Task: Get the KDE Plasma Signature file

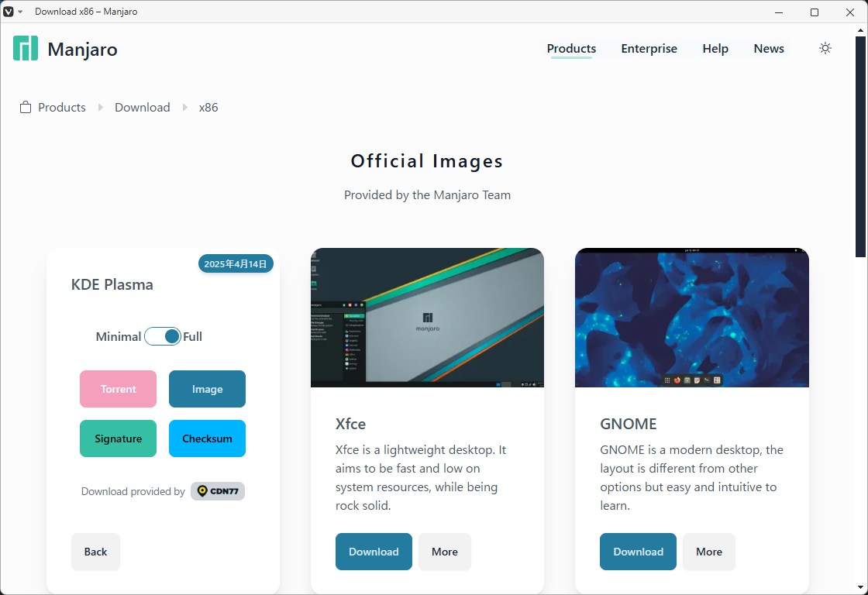Action: [x=118, y=439]
